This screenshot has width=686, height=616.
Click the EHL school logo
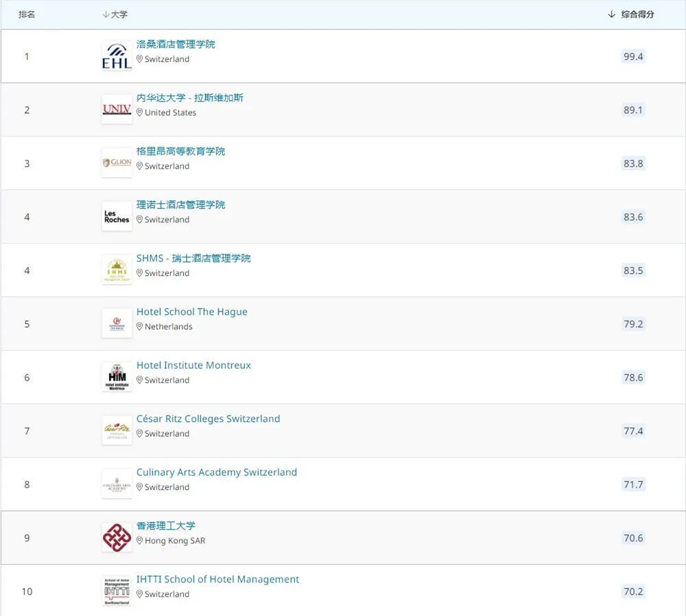tap(117, 56)
